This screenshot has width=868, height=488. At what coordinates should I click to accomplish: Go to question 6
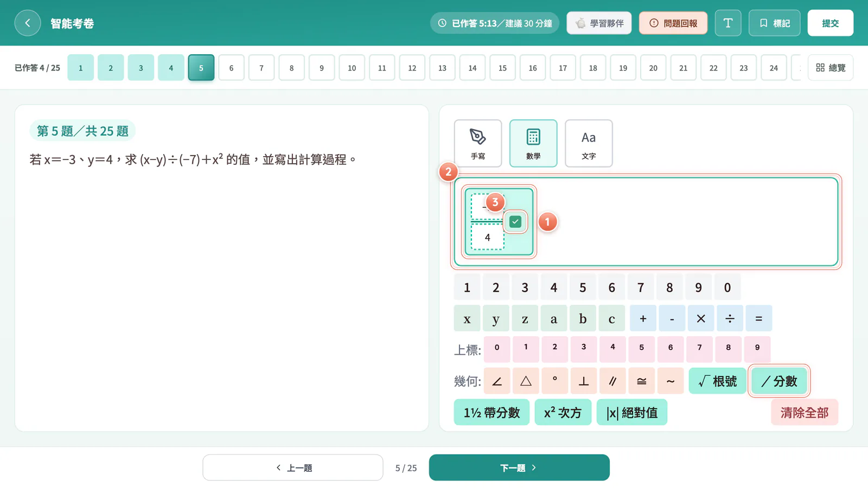point(231,68)
